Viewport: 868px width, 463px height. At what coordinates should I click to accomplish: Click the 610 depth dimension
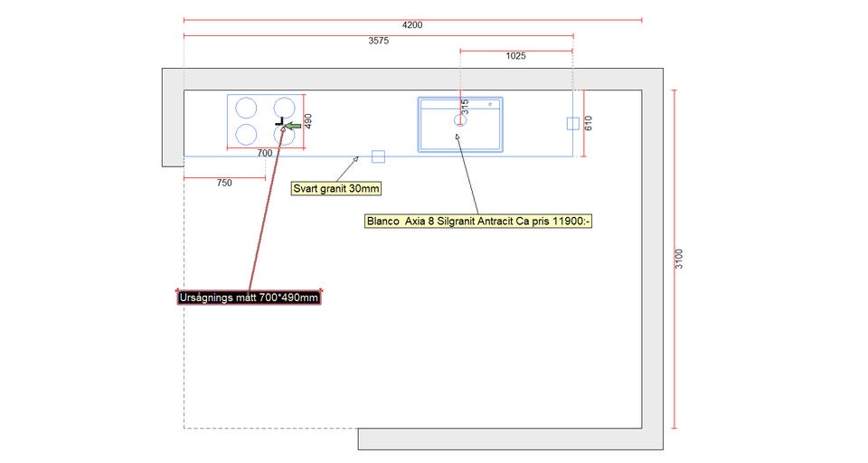[x=588, y=123]
